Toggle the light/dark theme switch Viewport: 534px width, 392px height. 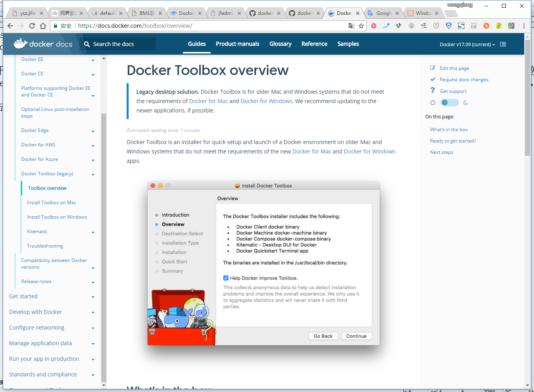pyautogui.click(x=450, y=103)
